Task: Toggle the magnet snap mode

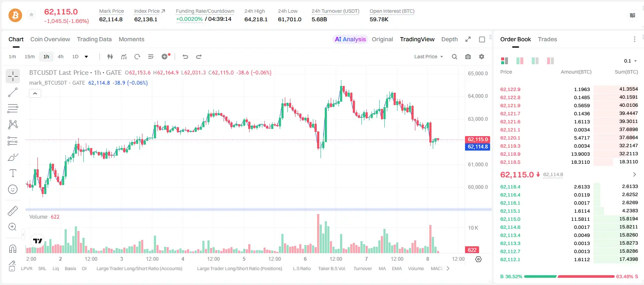Action: click(x=13, y=248)
